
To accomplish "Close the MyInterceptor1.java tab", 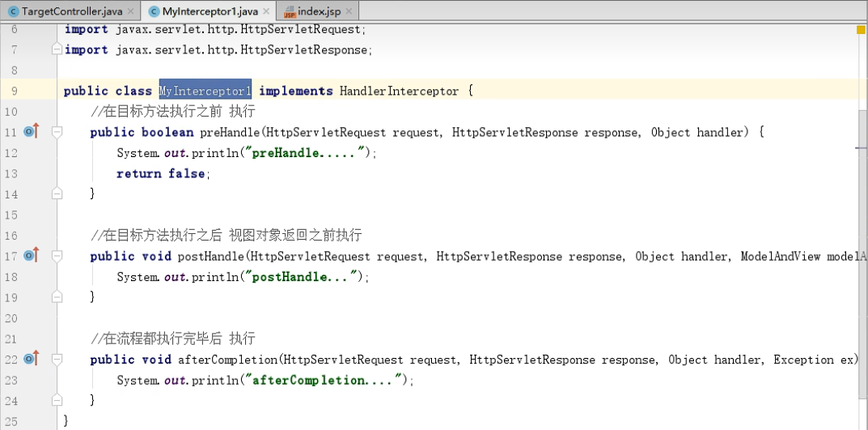I will (x=265, y=11).
